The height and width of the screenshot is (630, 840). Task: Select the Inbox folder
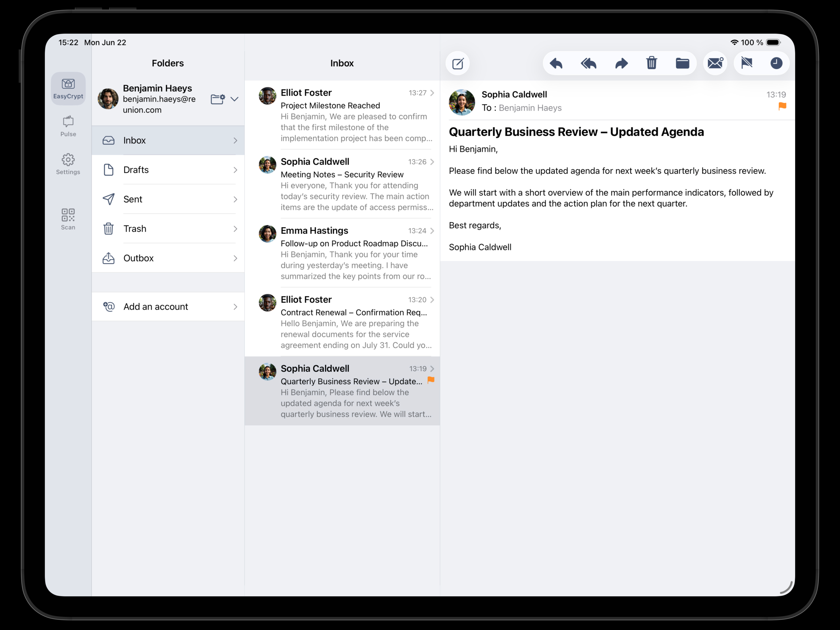tap(168, 140)
